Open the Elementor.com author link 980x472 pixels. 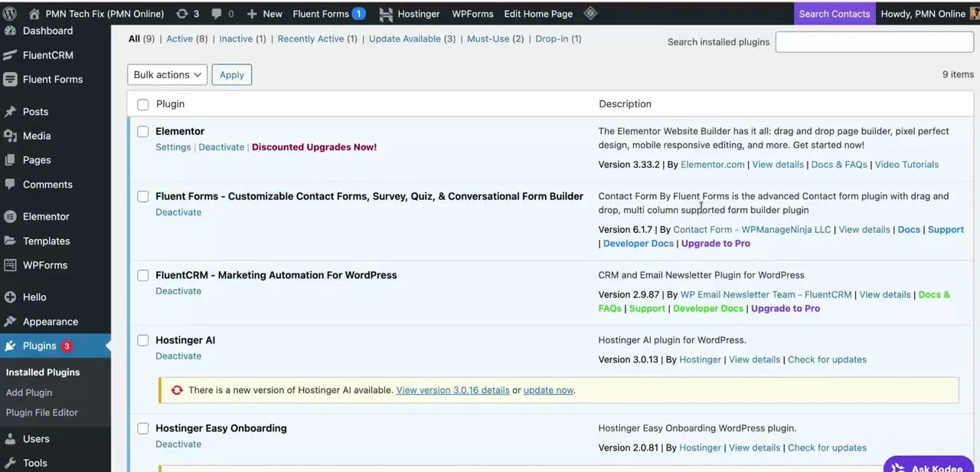713,165
